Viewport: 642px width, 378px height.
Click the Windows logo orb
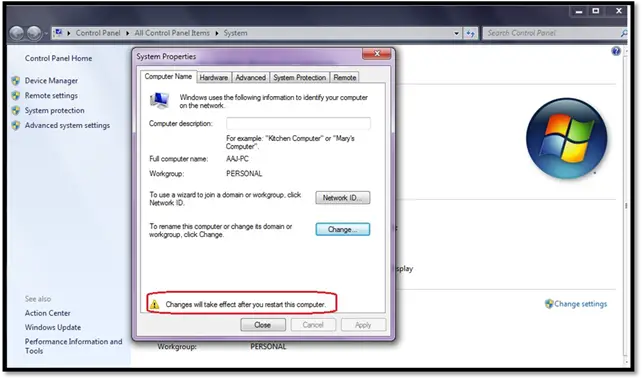click(x=566, y=138)
